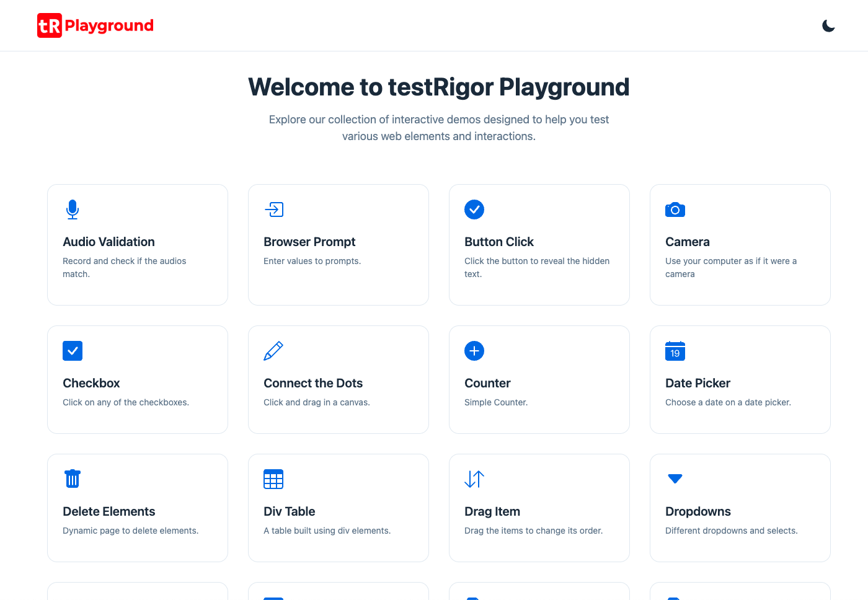Click the Div Table grid icon

point(273,479)
